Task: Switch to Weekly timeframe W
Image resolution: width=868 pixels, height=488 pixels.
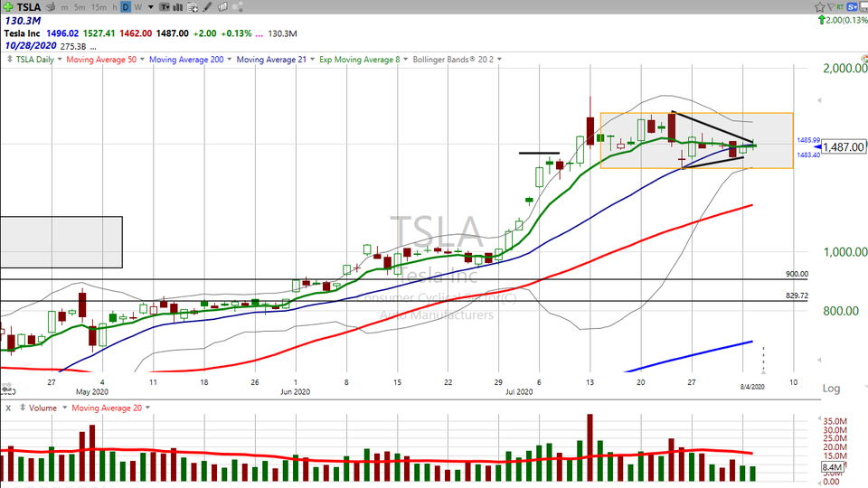Action: [138, 6]
